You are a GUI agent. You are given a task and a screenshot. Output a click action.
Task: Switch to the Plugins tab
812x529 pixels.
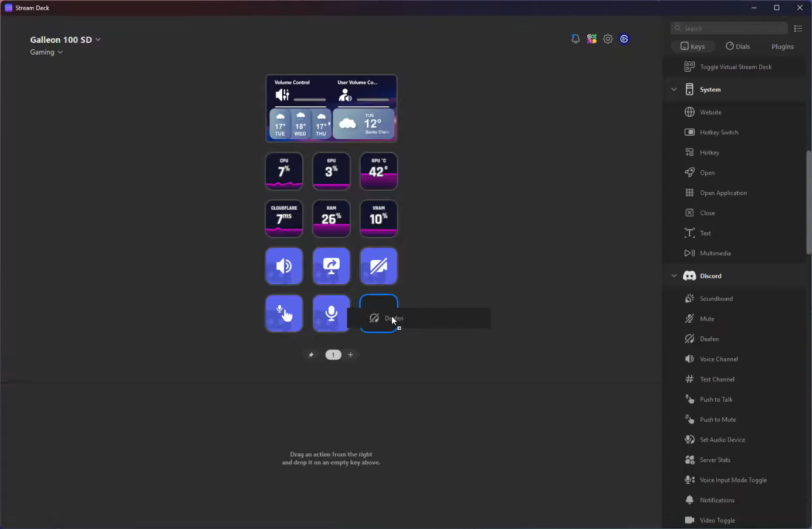[x=782, y=46]
